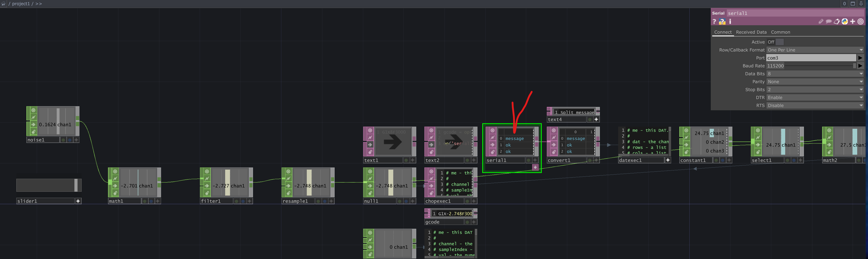Show operator info popup (i icon)

click(x=730, y=22)
